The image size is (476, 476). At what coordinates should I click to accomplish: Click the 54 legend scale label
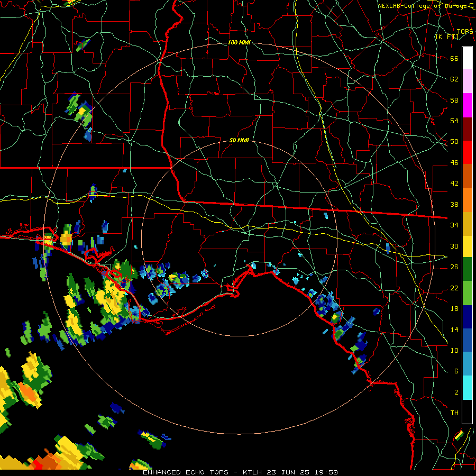click(454, 121)
